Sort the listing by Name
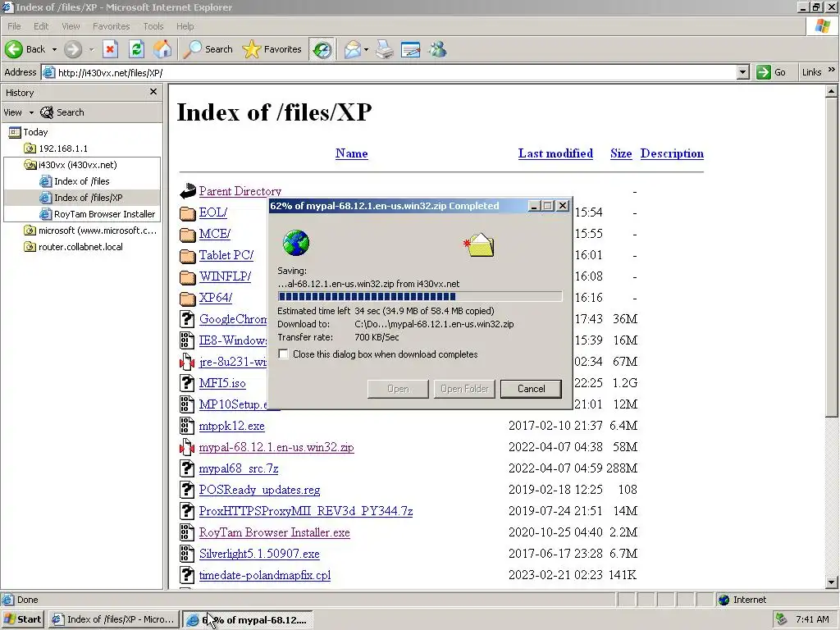840x630 pixels. [351, 153]
